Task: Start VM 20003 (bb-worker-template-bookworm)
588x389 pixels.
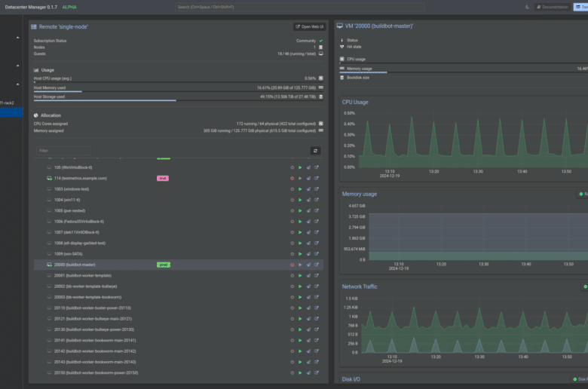Action: tap(300, 298)
